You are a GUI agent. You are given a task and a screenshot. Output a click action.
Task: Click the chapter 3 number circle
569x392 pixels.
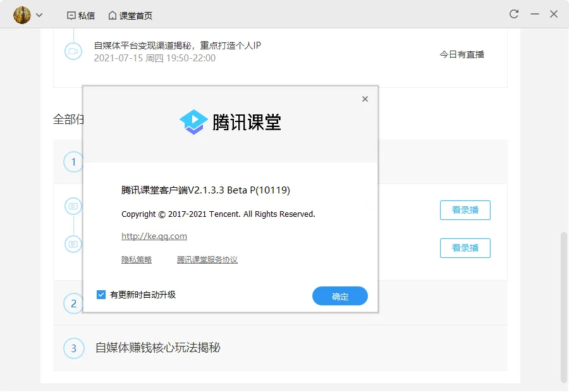point(74,348)
